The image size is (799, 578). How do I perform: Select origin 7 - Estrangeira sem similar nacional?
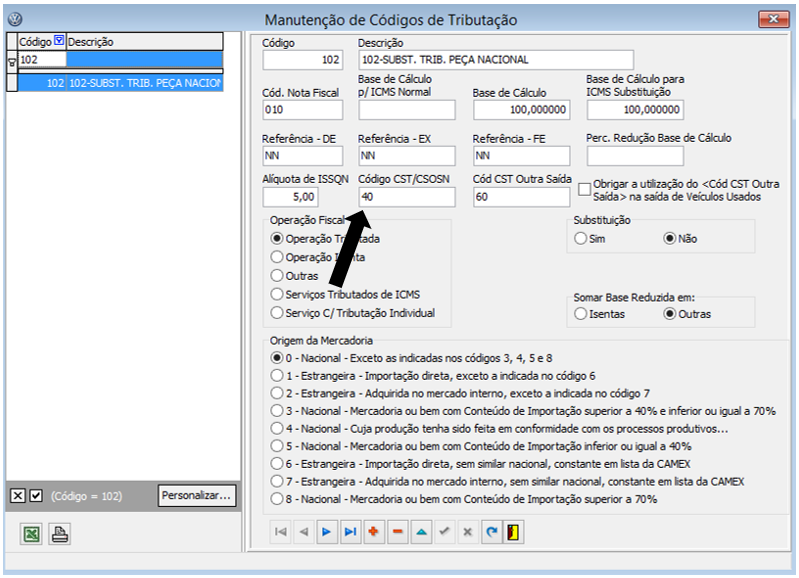277,481
